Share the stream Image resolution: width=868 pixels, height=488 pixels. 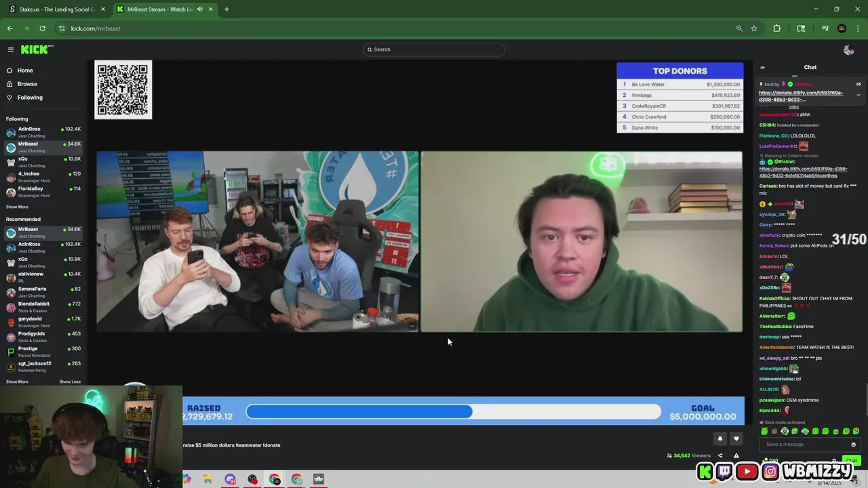point(720,455)
